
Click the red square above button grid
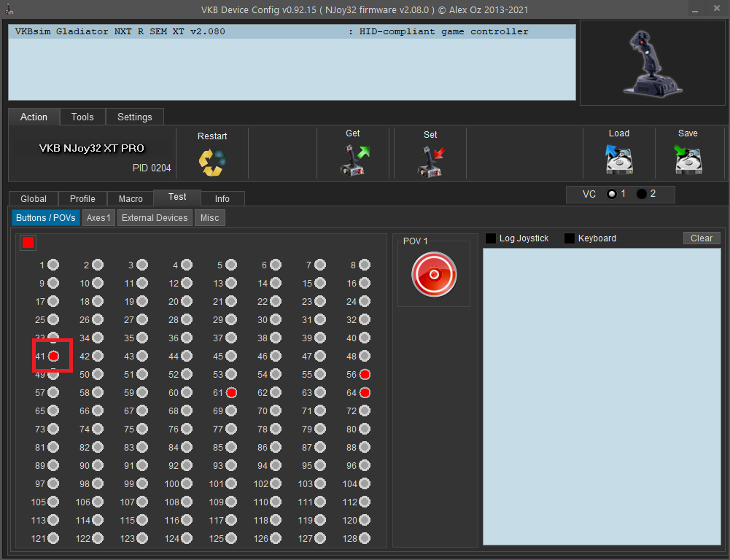(28, 243)
